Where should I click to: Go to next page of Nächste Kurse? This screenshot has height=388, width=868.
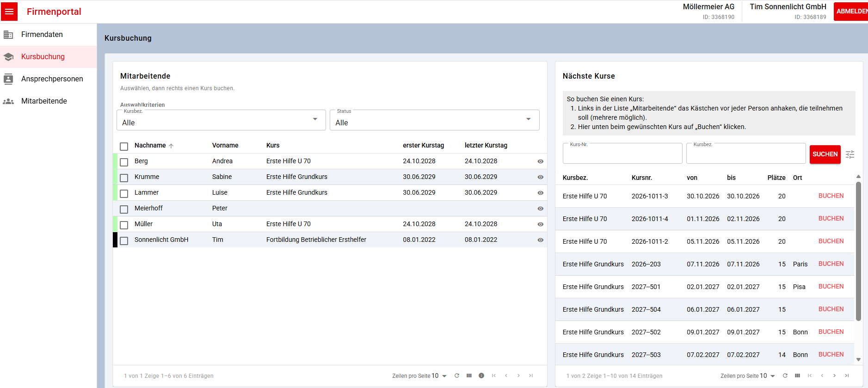tap(834, 376)
